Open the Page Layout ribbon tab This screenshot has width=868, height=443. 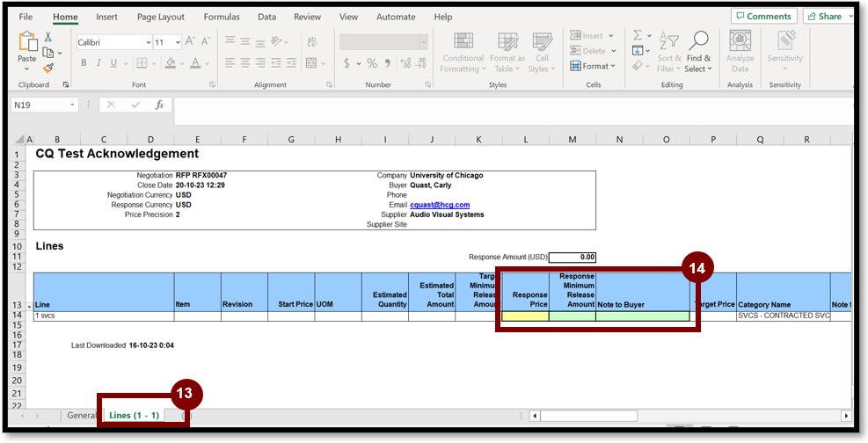coord(161,17)
